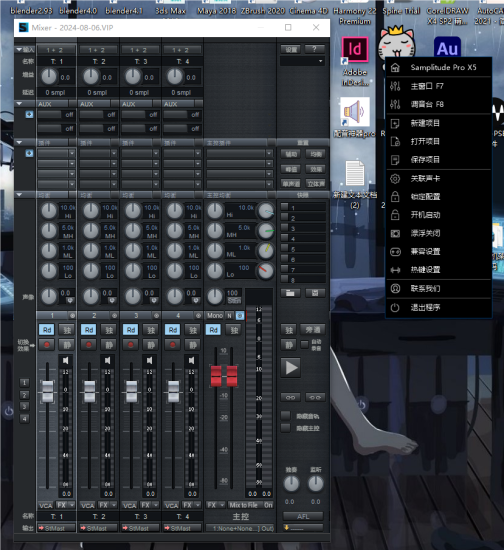The height and width of the screenshot is (550, 504).
Task: Click track 2 settings circle icon
Action: [114, 316]
